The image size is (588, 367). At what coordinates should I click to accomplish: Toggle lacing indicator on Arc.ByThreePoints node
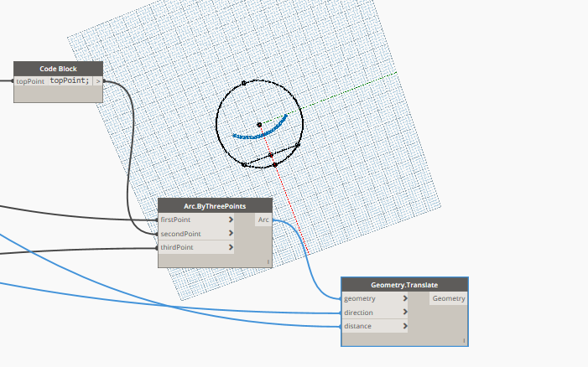(x=268, y=261)
